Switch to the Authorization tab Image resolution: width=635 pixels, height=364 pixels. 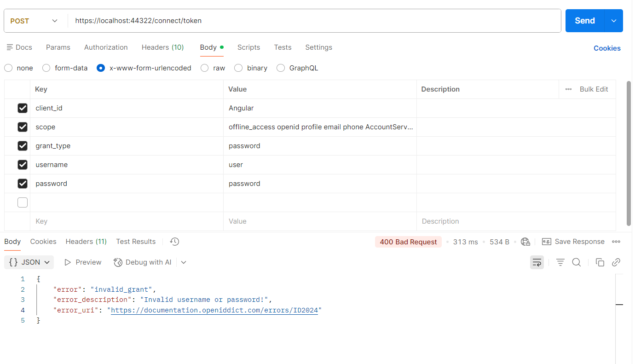[106, 47]
